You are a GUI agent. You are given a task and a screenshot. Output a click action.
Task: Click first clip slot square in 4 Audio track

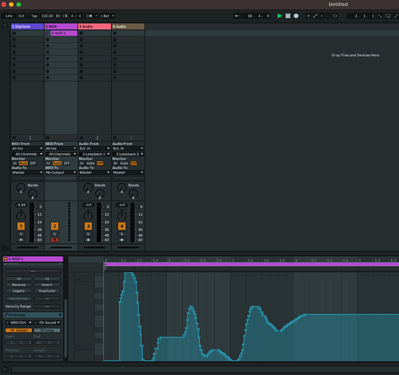click(x=115, y=33)
